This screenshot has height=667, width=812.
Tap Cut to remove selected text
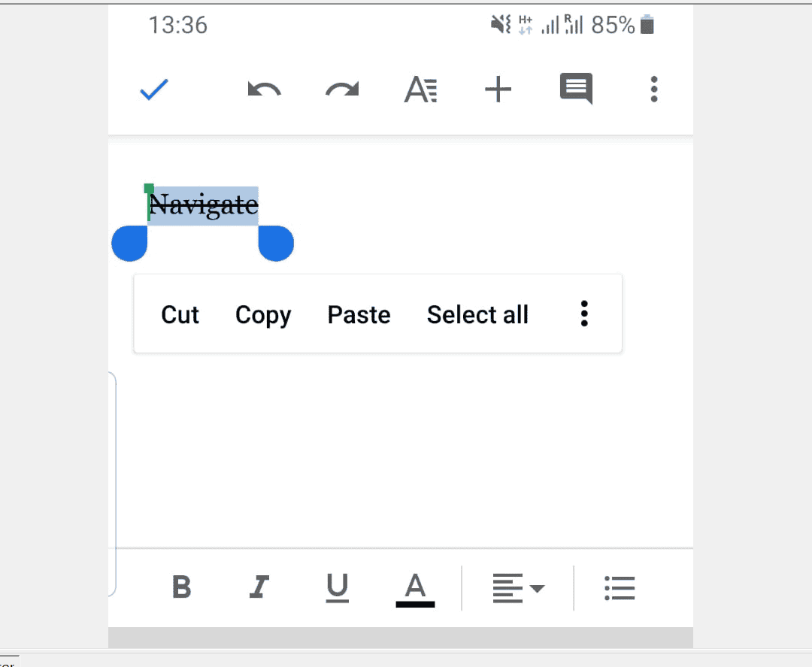(x=180, y=314)
